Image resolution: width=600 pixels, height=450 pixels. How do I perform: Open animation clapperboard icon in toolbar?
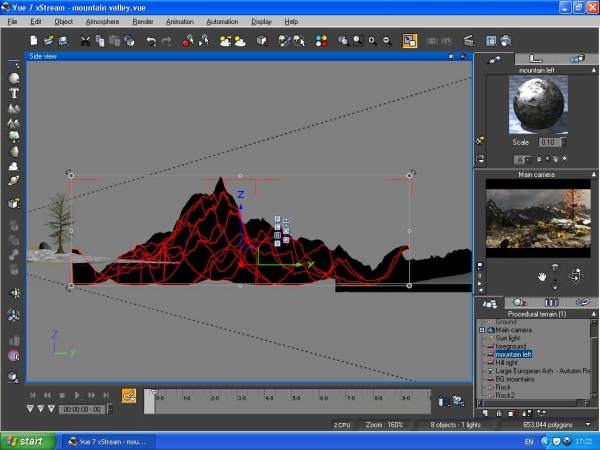[469, 41]
